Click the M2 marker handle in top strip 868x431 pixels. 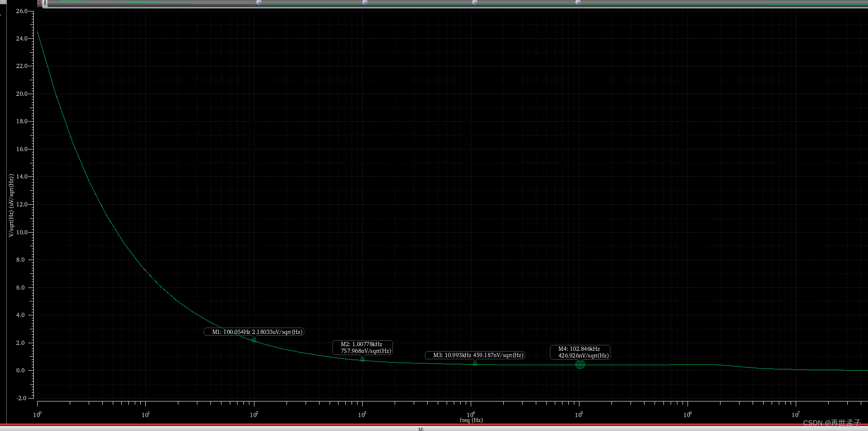(x=365, y=2)
